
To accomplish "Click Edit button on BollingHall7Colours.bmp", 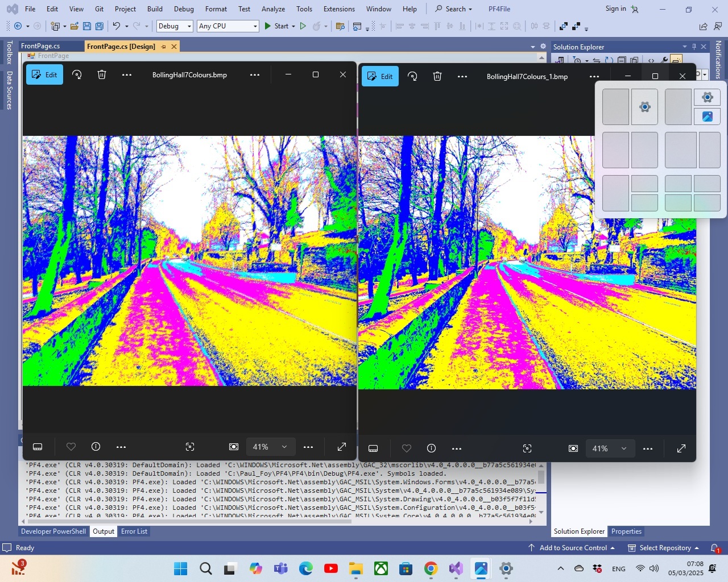I will pos(45,75).
